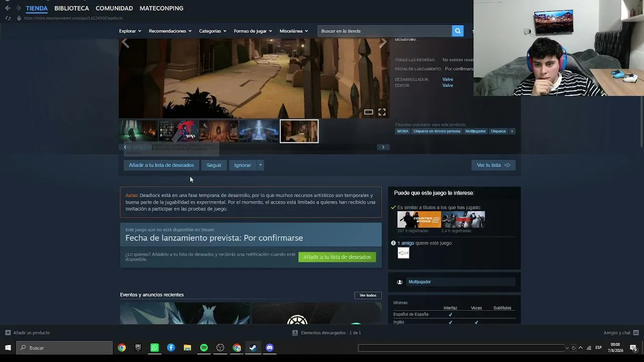Select the highlighted alley screenshot thumbnail
The height and width of the screenshot is (362, 644).
tap(299, 131)
